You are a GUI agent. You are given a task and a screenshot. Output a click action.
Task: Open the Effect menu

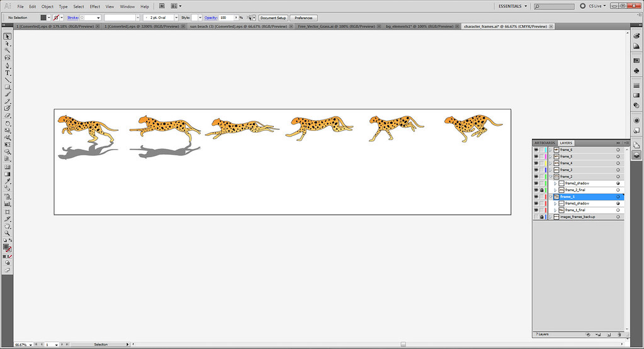pos(95,6)
